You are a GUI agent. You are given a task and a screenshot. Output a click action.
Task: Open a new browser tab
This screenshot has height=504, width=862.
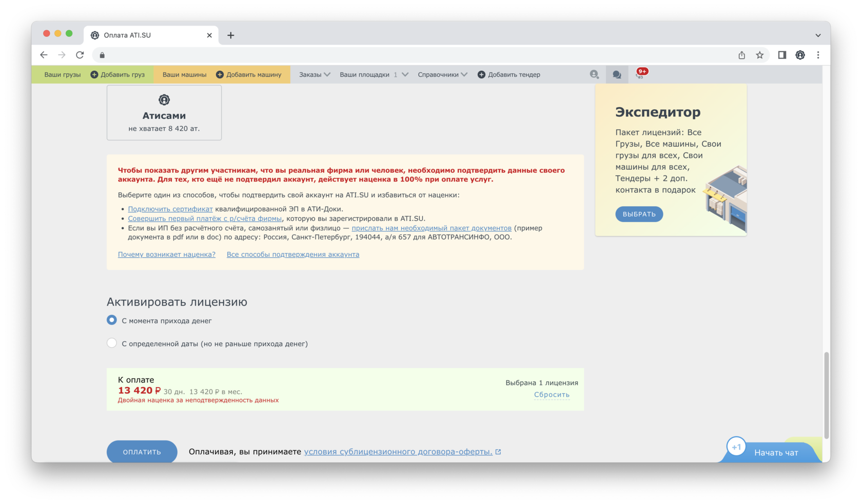tap(231, 35)
